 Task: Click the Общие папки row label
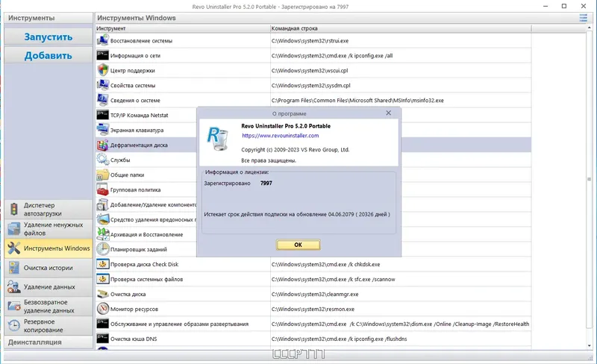click(x=127, y=175)
